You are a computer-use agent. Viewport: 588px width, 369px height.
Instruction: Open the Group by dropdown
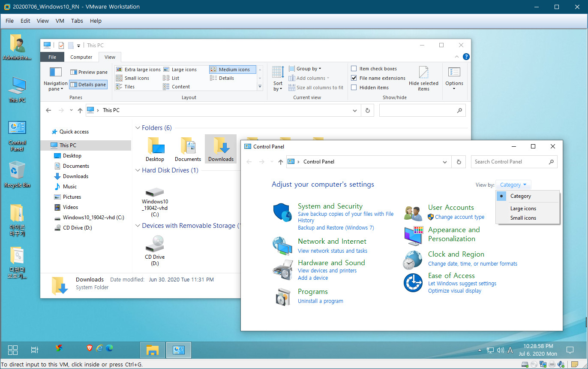304,69
